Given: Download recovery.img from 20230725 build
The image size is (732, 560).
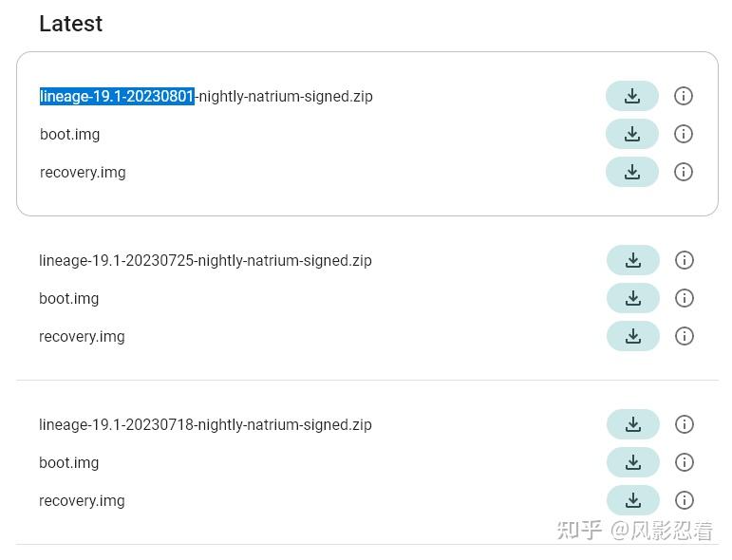Looking at the screenshot, I should pyautogui.click(x=633, y=336).
